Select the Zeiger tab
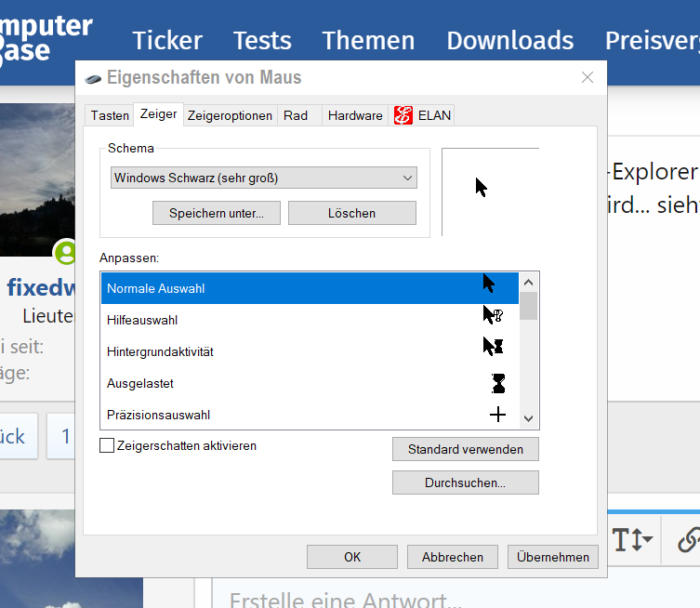Screen dimensions: 700x608 tap(158, 114)
